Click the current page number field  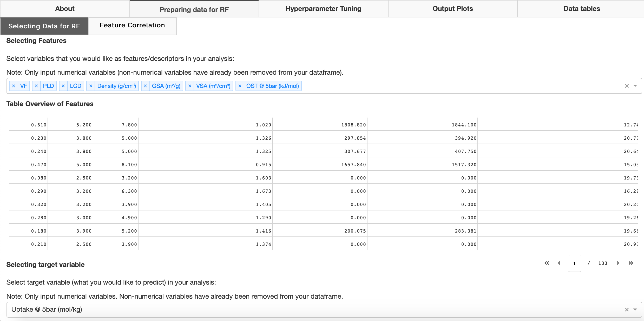pos(574,264)
